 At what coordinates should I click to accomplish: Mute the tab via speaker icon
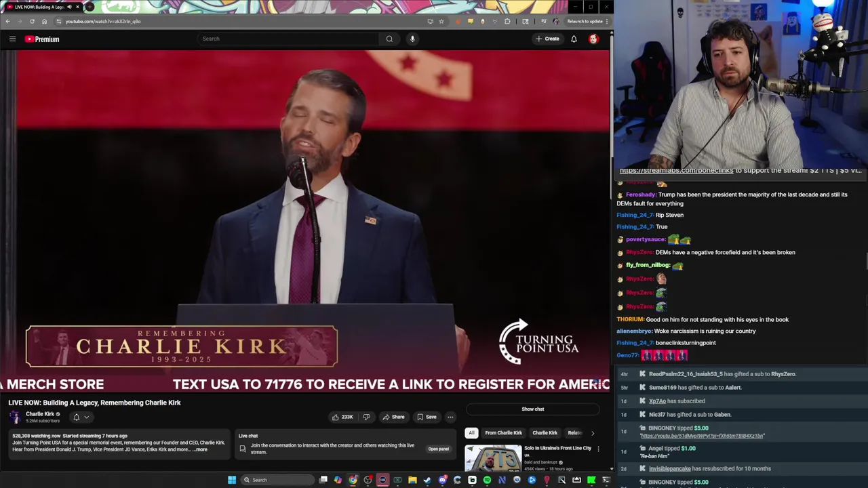coord(69,7)
